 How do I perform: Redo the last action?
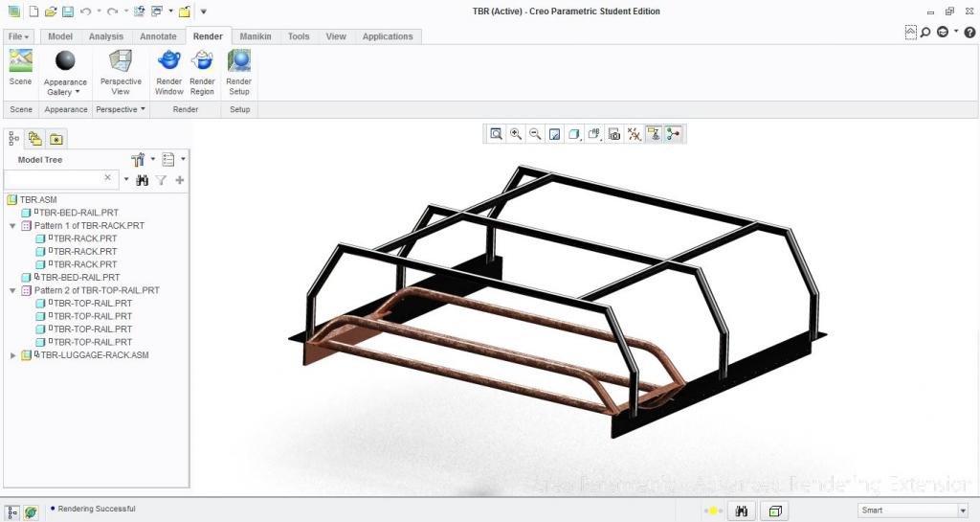tap(112, 11)
